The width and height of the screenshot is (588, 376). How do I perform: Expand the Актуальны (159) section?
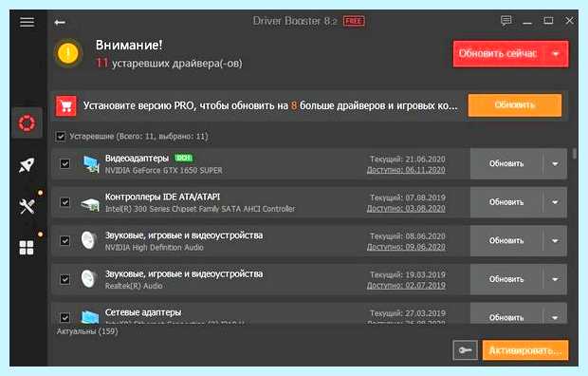87,331
